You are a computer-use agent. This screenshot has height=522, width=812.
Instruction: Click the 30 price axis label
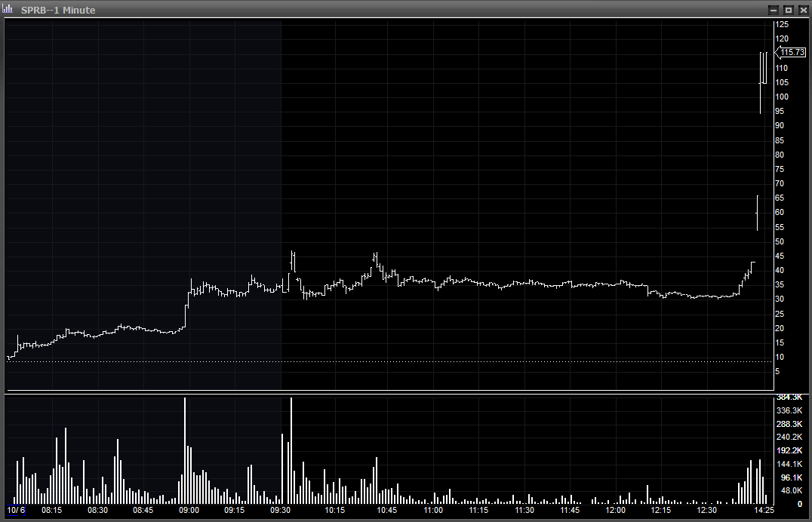pos(780,299)
